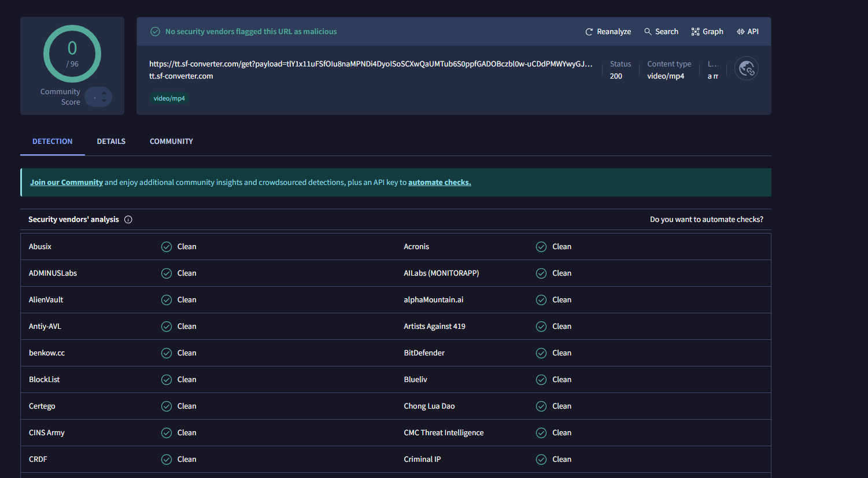
Task: Open the Graph view for this URL
Action: click(707, 32)
